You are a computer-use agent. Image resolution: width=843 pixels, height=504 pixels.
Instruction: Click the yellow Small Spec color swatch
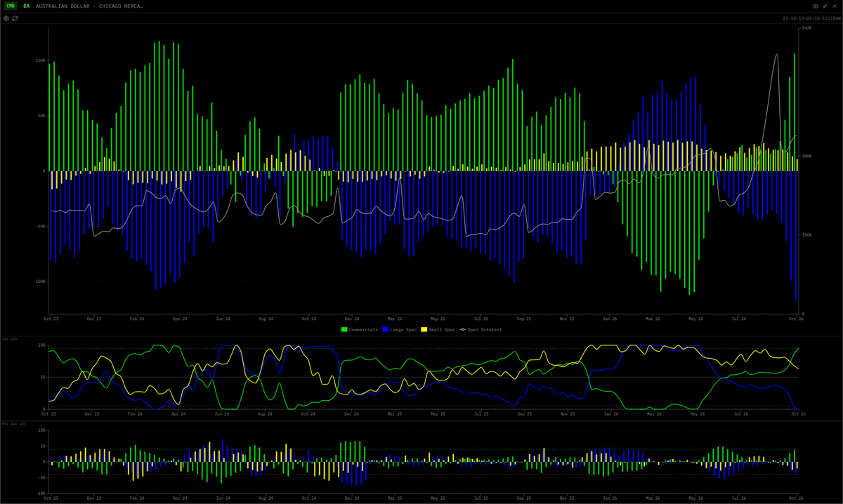coord(424,329)
